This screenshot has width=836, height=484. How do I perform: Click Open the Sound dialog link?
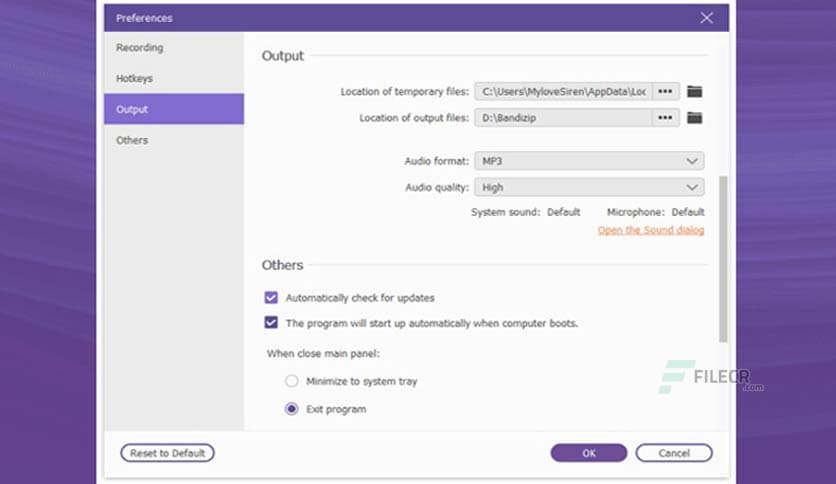tap(651, 230)
